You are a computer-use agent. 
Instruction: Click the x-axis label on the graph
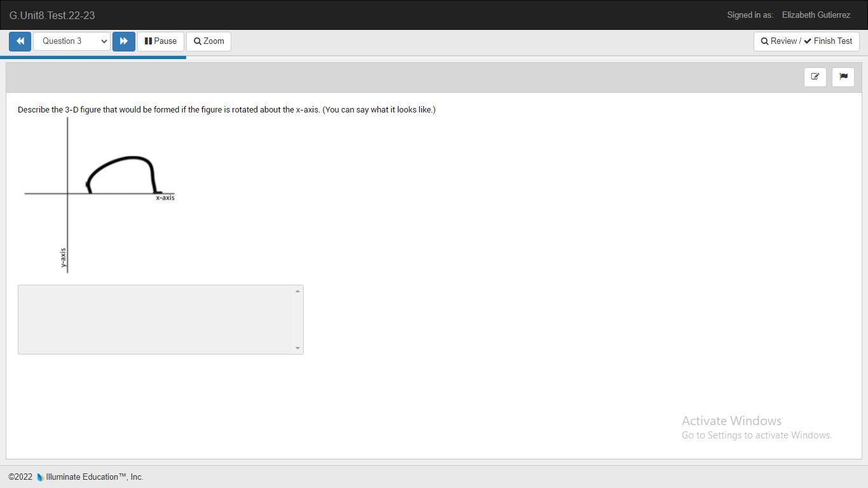click(165, 198)
